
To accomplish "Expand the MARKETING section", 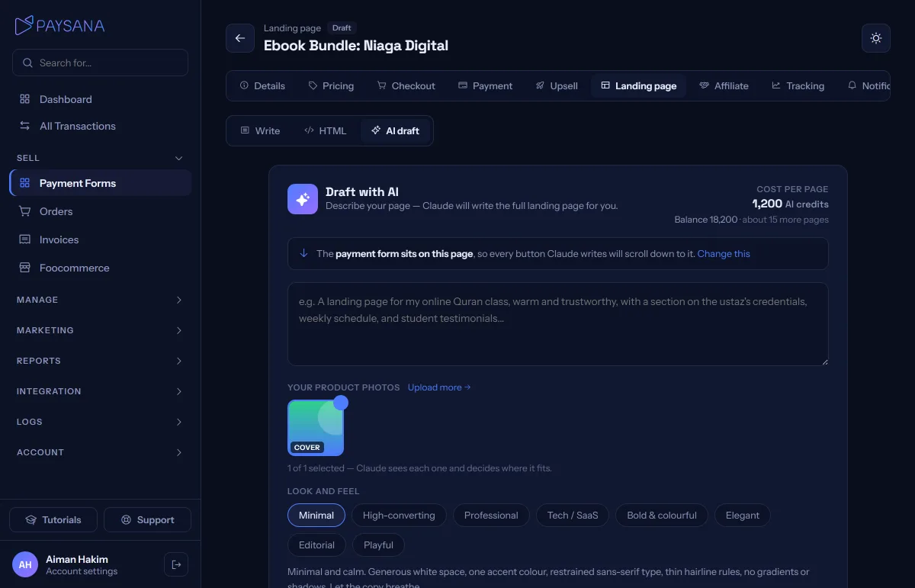I will coord(100,330).
